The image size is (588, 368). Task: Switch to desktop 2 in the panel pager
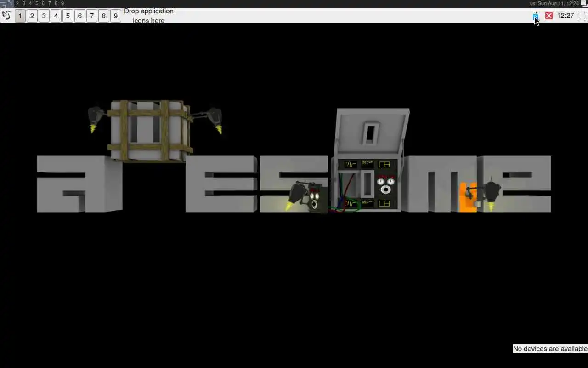[32, 16]
